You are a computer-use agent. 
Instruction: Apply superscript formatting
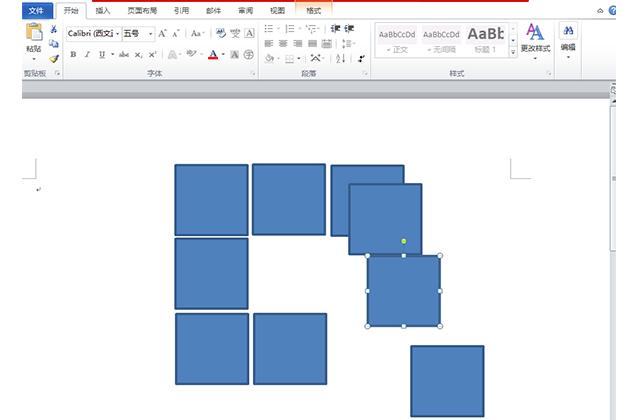tap(152, 54)
